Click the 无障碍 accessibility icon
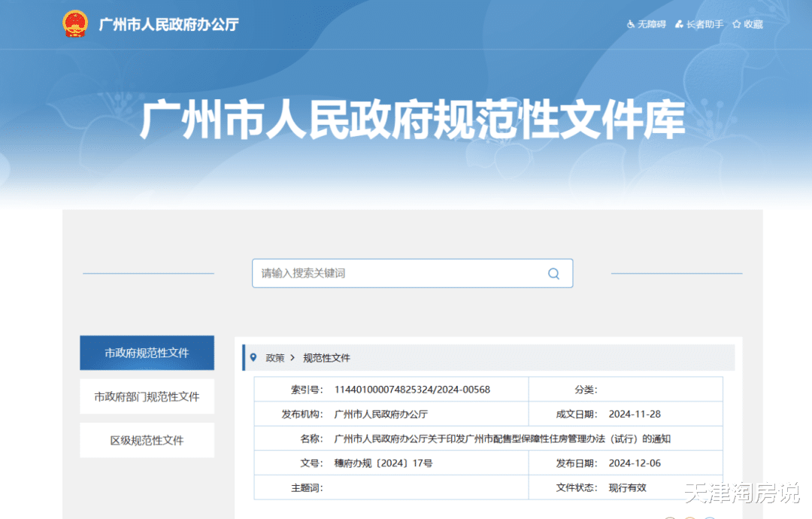This screenshot has width=812, height=519. click(x=630, y=24)
